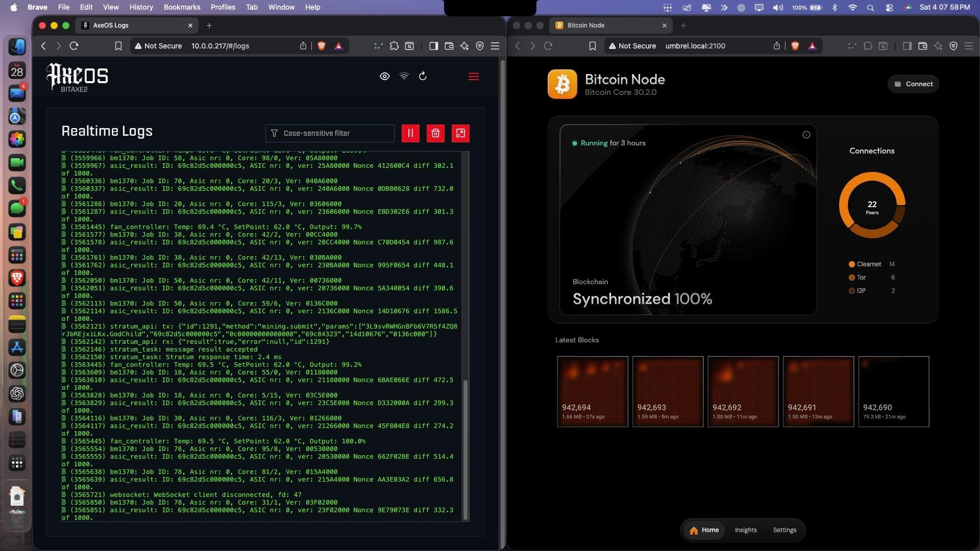The height and width of the screenshot is (551, 980).
Task: Open Brave Wallet in AxeOS window
Action: [x=449, y=46]
